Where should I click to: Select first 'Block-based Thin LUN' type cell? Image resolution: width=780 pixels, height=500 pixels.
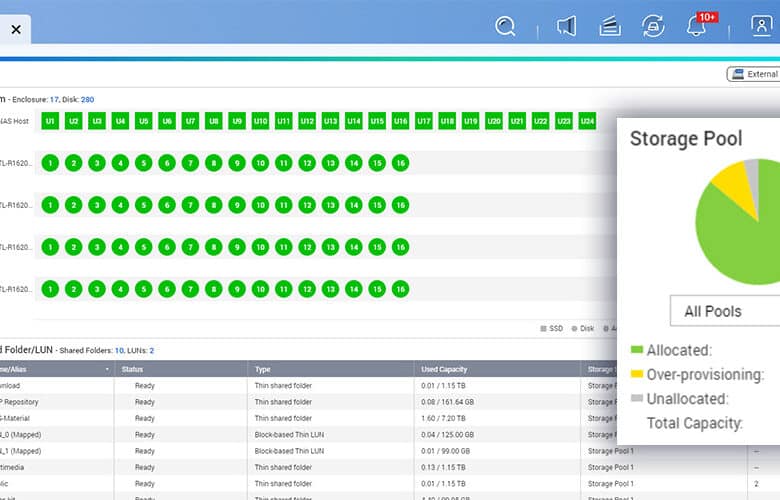tap(289, 435)
